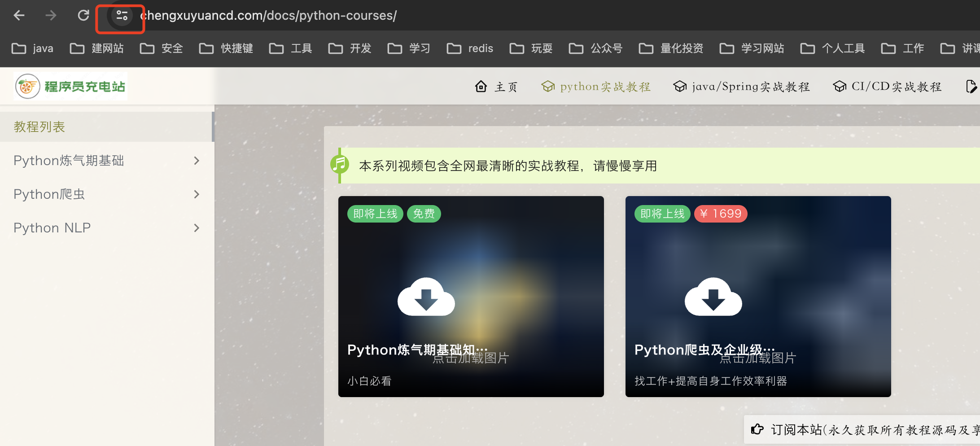Expand the Python炼气期基础 sidebar section
The width and height of the screenshot is (980, 446).
click(x=196, y=161)
